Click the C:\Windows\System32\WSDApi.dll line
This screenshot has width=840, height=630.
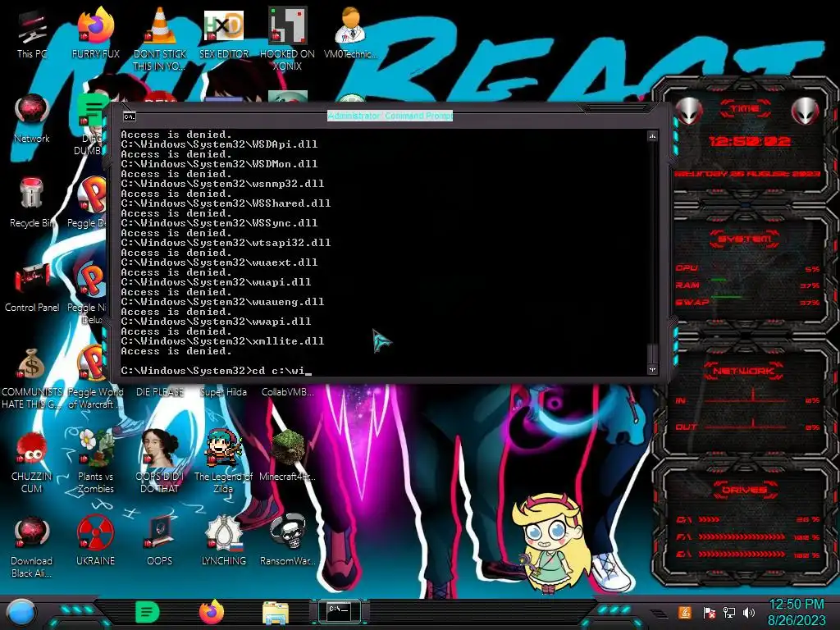pyautogui.click(x=219, y=144)
